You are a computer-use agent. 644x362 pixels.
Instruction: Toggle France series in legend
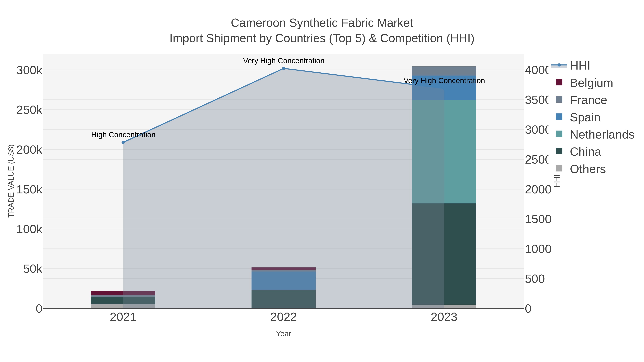pyautogui.click(x=581, y=100)
